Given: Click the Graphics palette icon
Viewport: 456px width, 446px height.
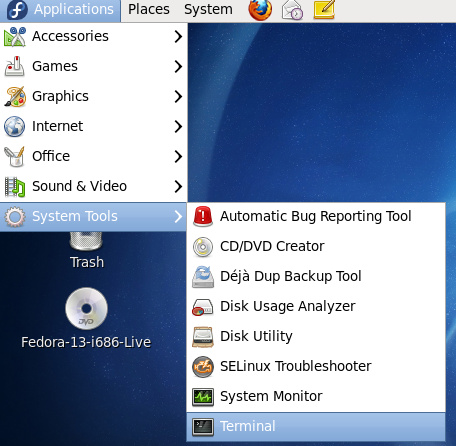Looking at the screenshot, I should pyautogui.click(x=15, y=96).
